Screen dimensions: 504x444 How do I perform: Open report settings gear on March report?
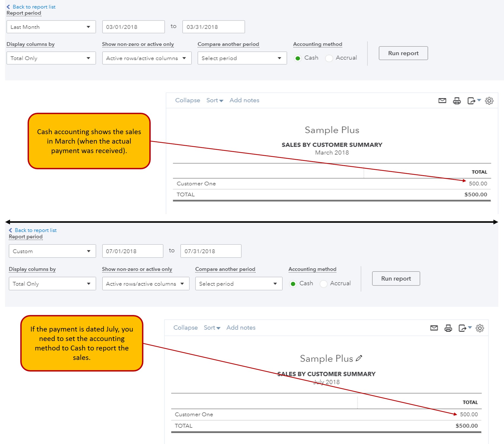point(489,101)
